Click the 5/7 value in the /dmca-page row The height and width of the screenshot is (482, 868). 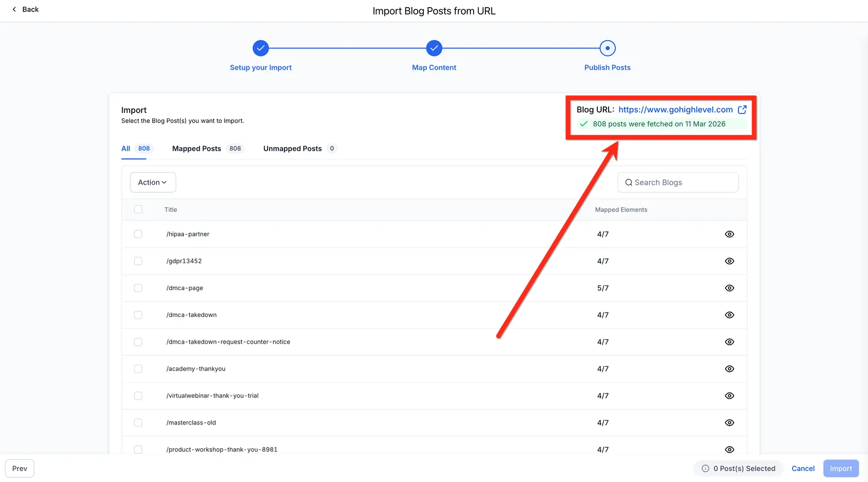(x=603, y=288)
